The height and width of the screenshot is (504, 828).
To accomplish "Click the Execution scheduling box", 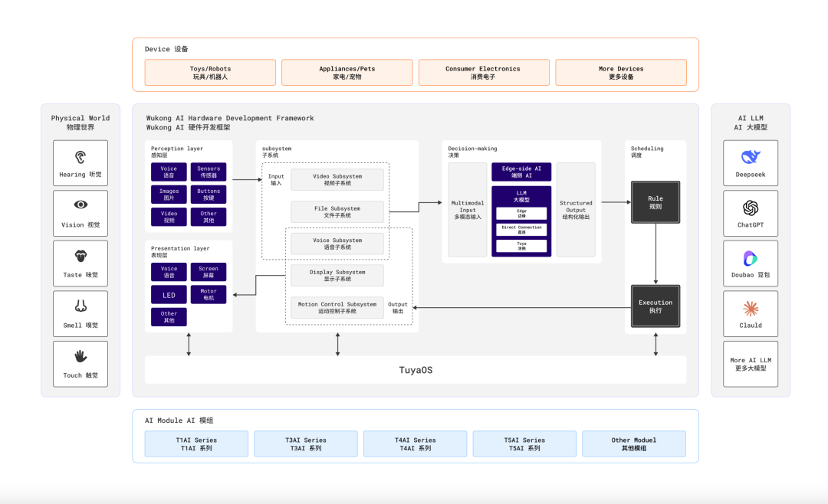I will pyautogui.click(x=655, y=306).
